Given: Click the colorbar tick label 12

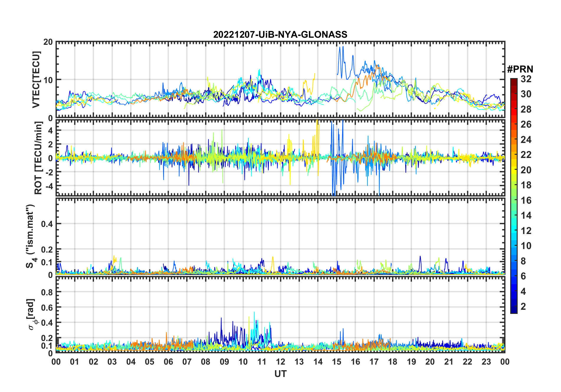Looking at the screenshot, I should point(526,231).
